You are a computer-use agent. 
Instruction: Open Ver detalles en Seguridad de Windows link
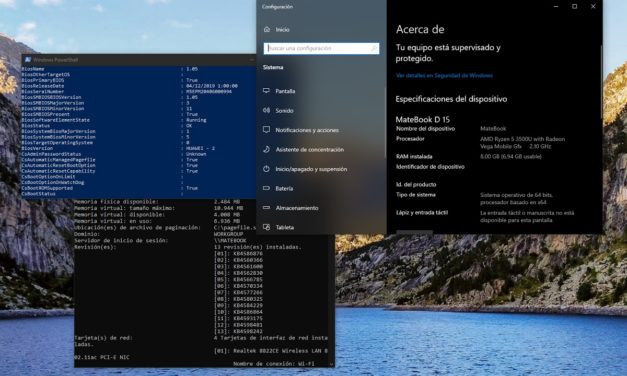click(x=444, y=75)
